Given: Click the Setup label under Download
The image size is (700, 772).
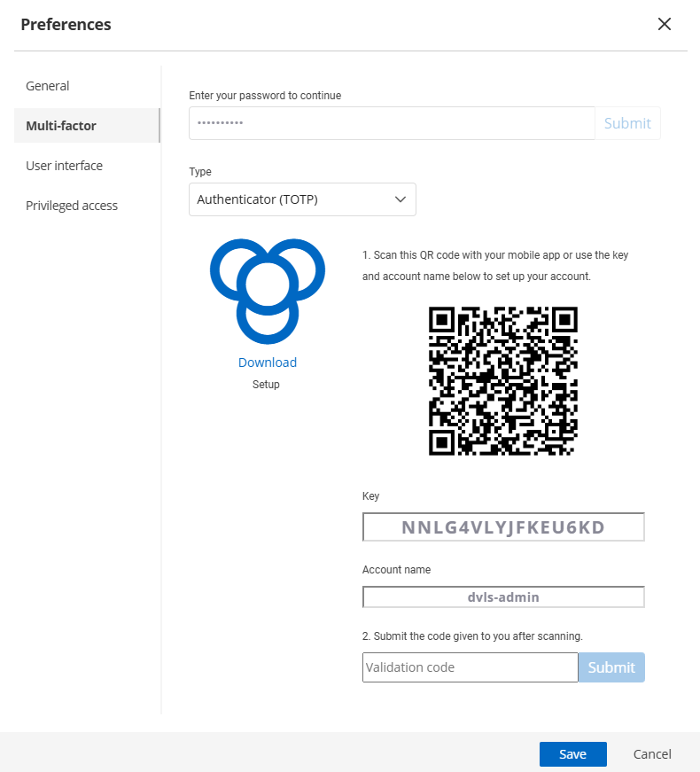Looking at the screenshot, I should click(266, 385).
